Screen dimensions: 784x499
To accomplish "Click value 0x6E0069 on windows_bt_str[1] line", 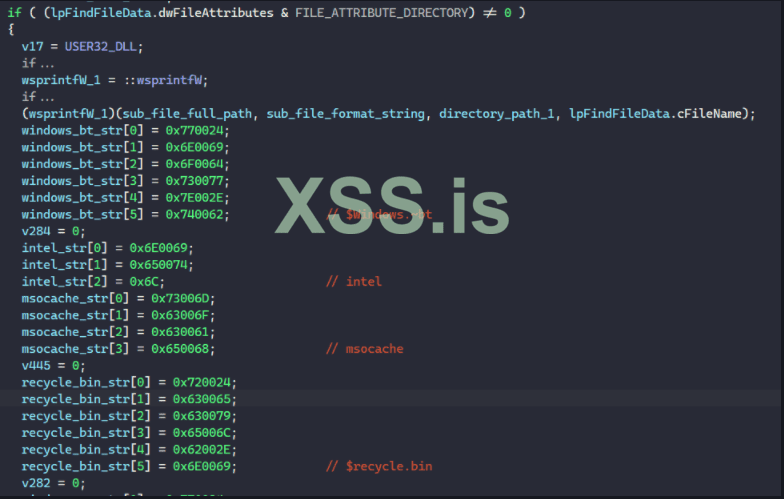I will pyautogui.click(x=194, y=148).
